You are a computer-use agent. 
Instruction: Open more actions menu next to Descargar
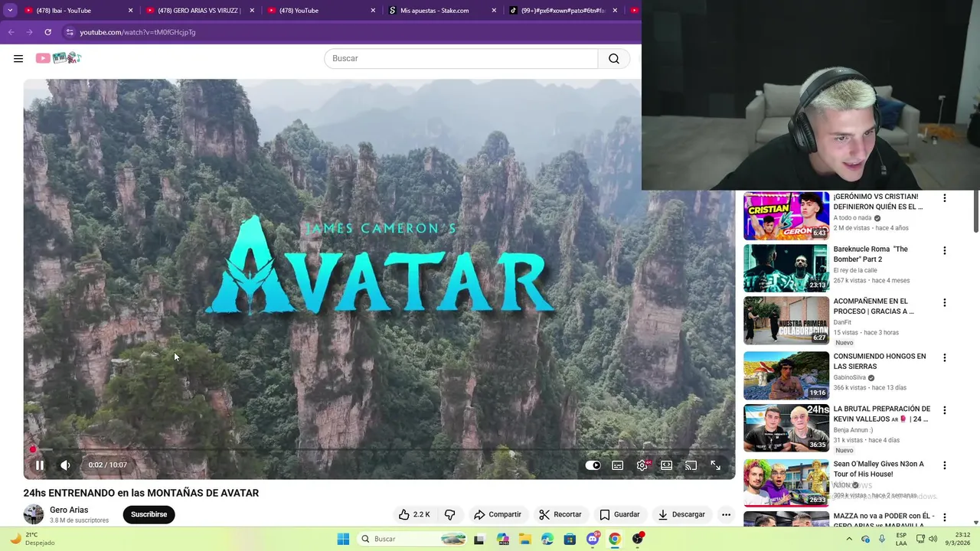(x=726, y=514)
